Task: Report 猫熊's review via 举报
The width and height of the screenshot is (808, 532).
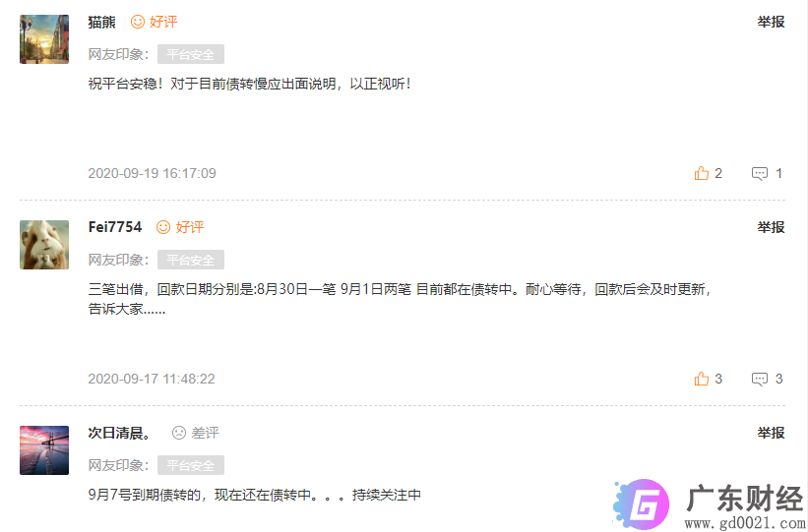Action: point(771,22)
